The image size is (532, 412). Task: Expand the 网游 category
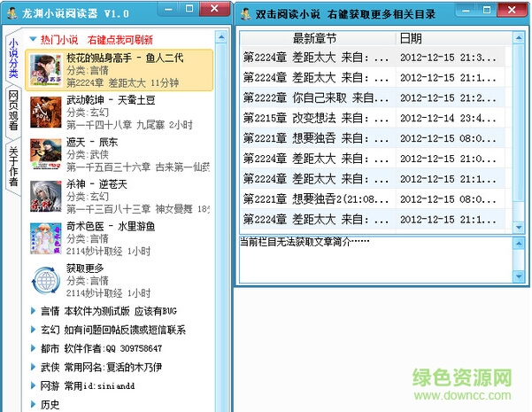click(x=33, y=385)
